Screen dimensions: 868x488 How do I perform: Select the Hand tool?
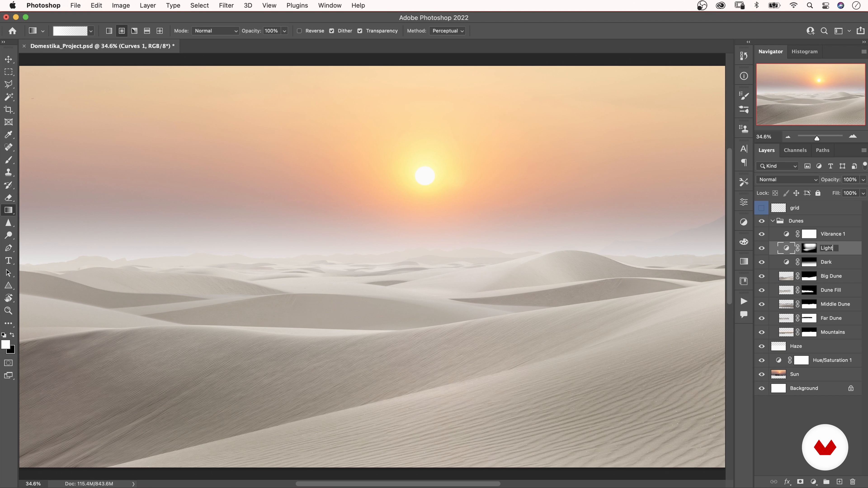tap(8, 298)
